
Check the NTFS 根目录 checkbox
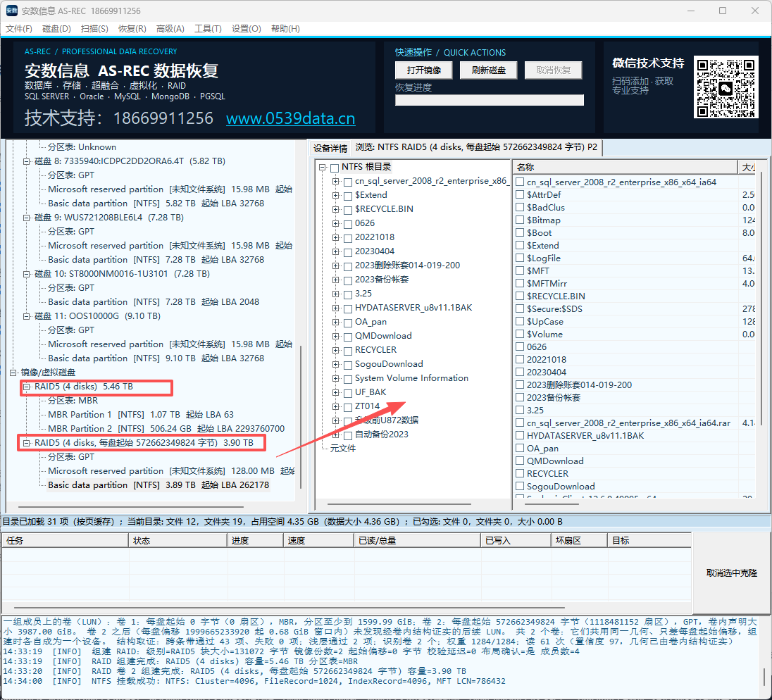[x=335, y=168]
